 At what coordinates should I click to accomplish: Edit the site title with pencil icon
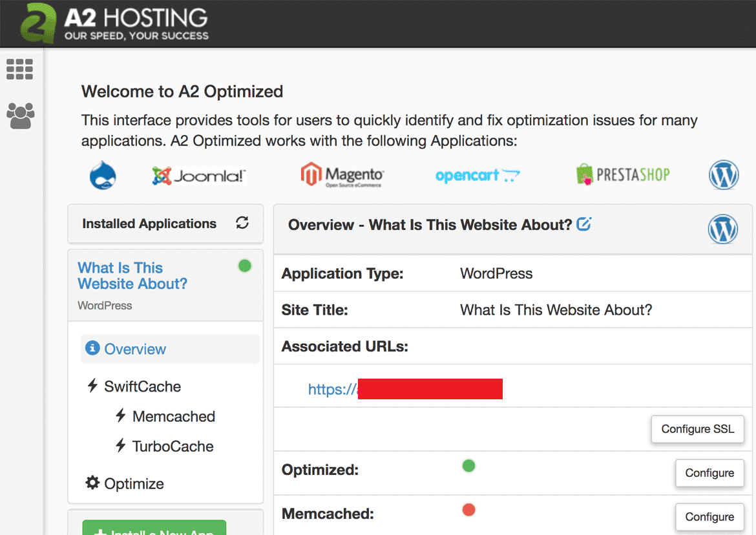[584, 224]
